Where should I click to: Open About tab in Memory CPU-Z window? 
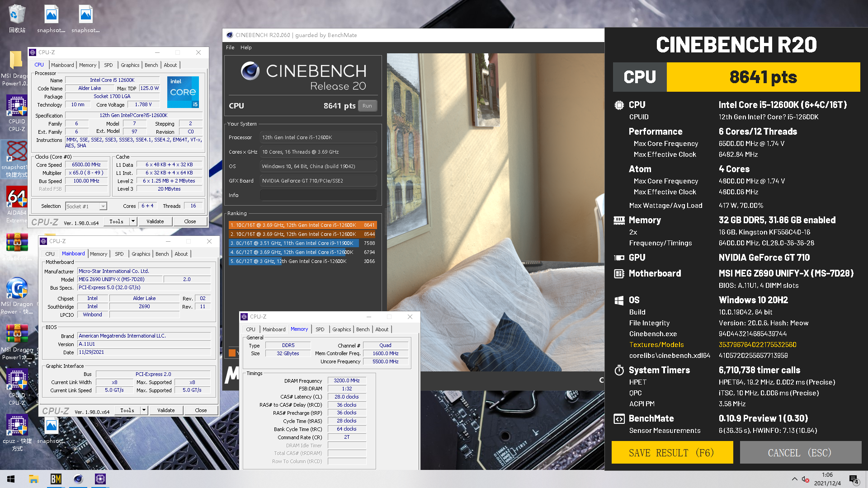382,329
